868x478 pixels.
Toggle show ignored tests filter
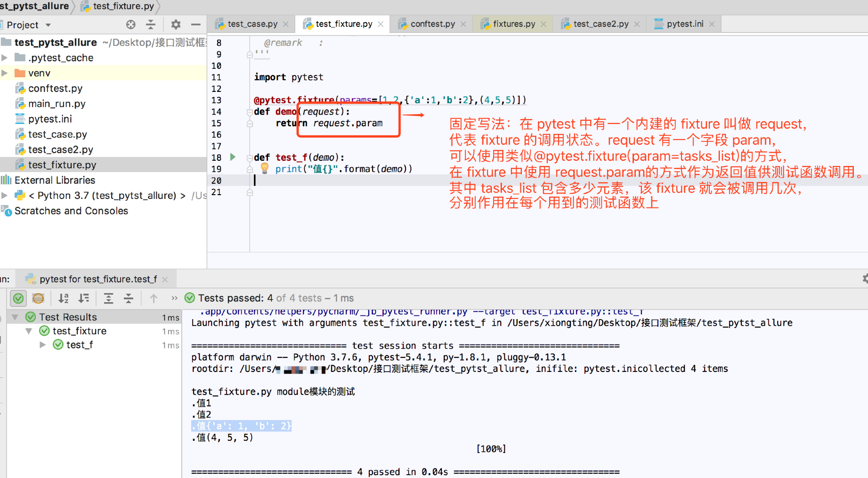click(38, 298)
